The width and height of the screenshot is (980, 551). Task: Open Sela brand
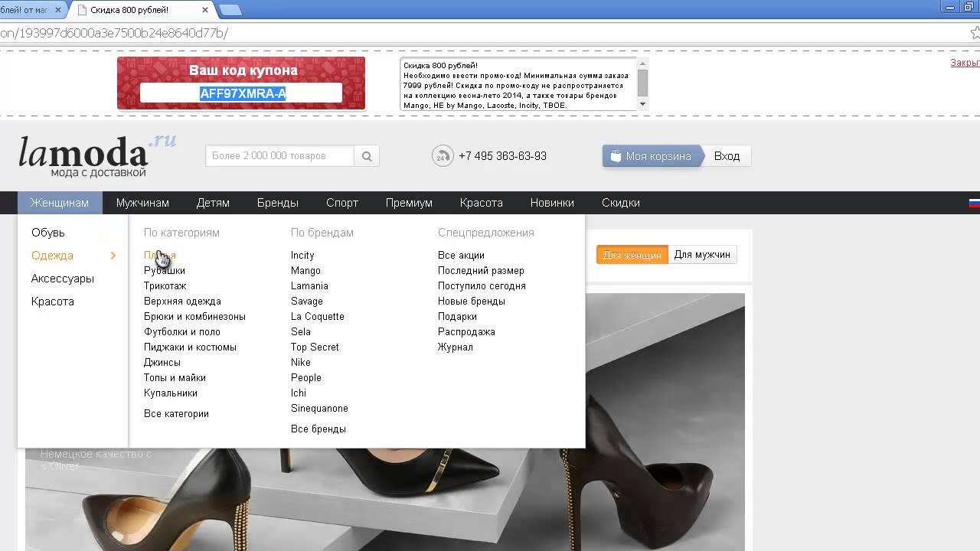[301, 332]
